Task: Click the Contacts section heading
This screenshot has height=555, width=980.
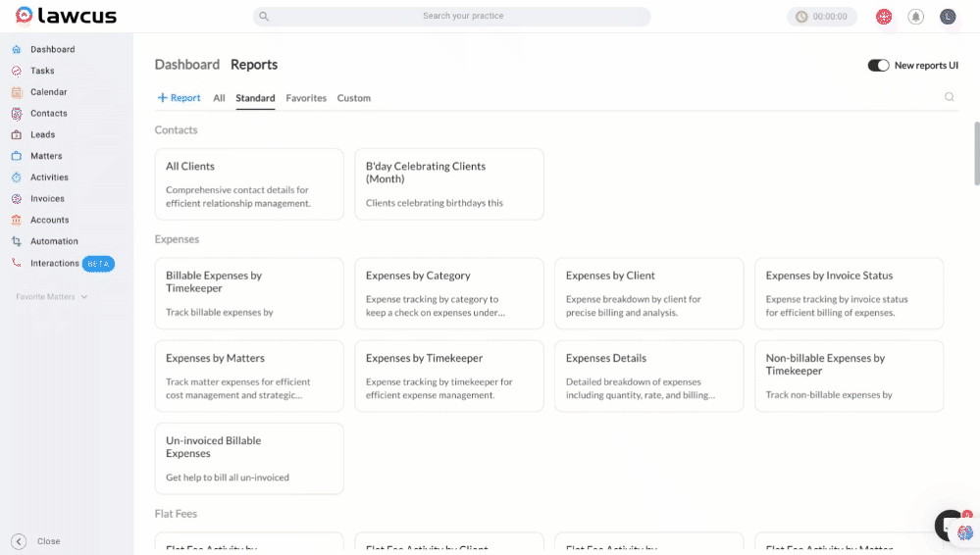Action: [176, 130]
